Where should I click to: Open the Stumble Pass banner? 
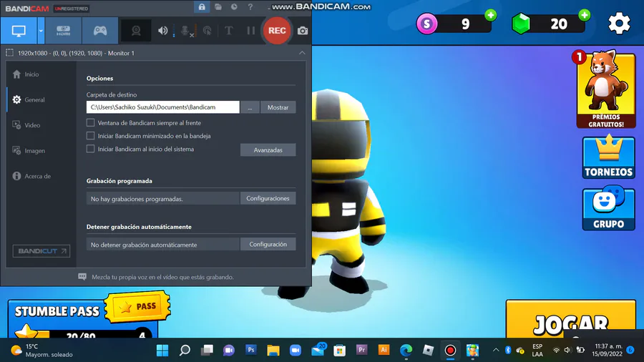pos(57,312)
